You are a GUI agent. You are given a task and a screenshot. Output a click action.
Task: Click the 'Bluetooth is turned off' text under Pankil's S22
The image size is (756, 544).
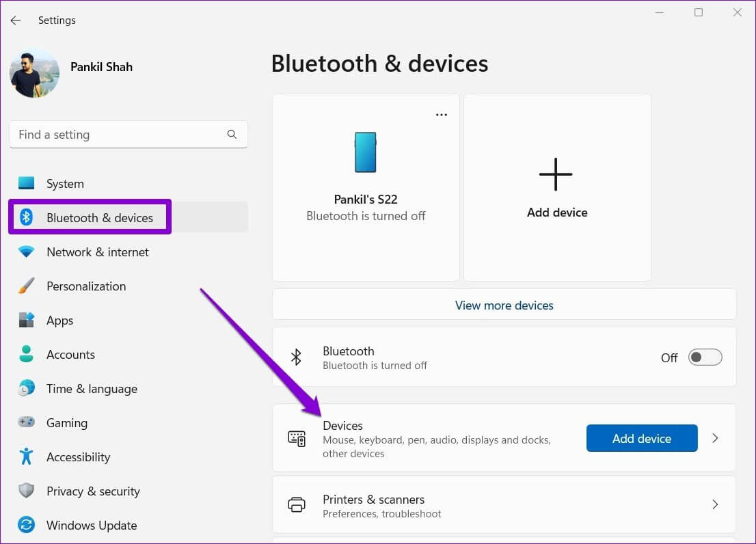366,216
